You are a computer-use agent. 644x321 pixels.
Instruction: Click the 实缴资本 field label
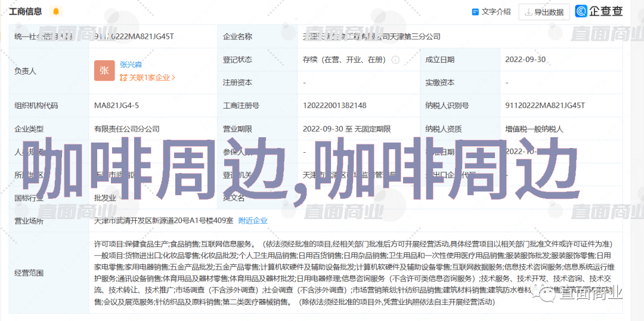click(440, 82)
